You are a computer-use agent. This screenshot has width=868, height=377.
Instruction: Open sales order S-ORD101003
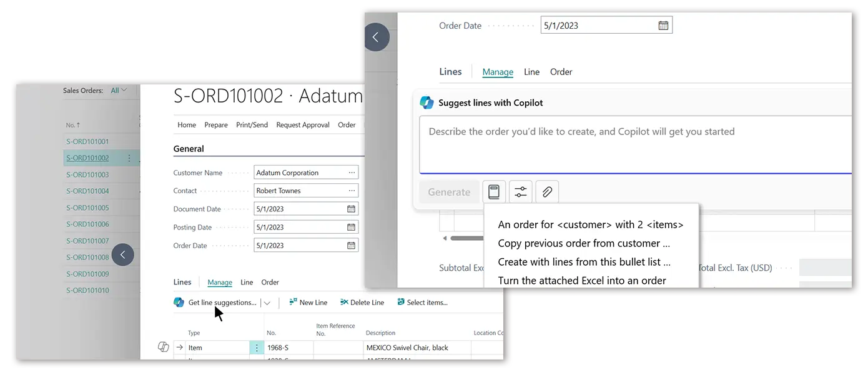pyautogui.click(x=87, y=175)
